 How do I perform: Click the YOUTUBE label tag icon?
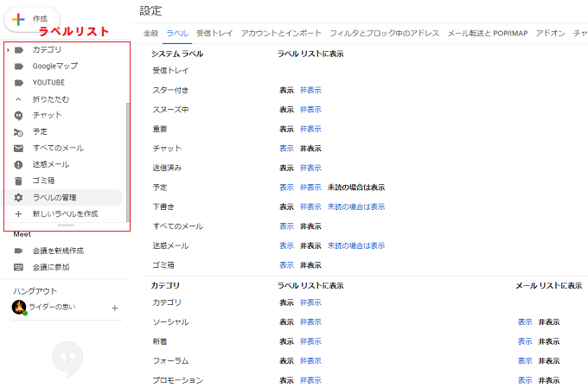(x=19, y=83)
